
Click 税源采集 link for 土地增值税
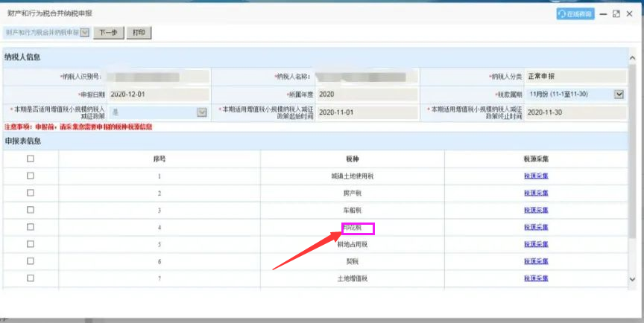coord(536,278)
